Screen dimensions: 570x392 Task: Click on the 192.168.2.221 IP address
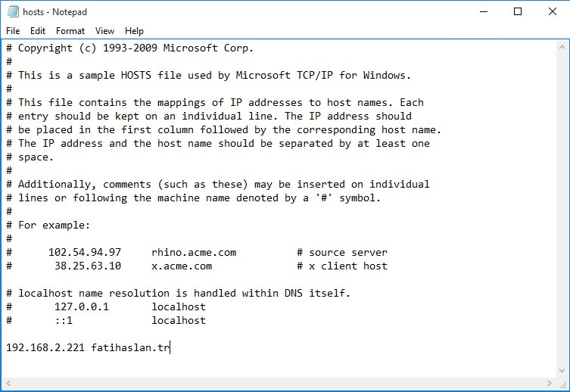(x=45, y=347)
